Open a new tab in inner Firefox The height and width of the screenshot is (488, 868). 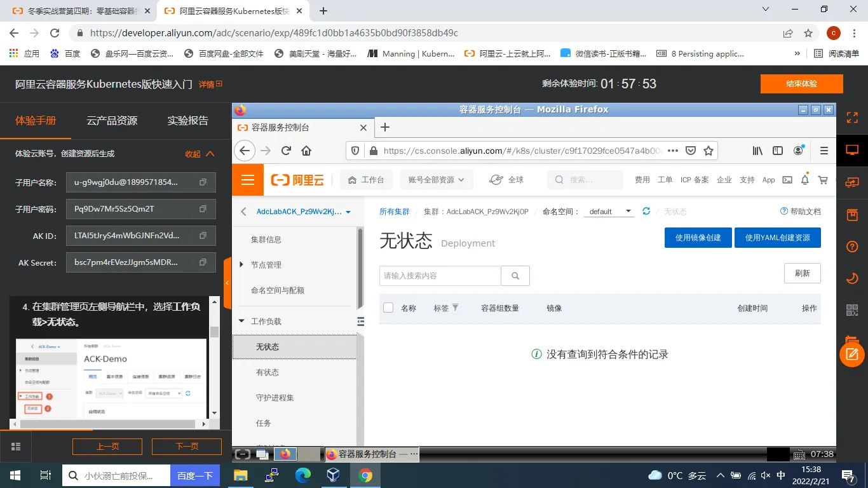(x=384, y=127)
